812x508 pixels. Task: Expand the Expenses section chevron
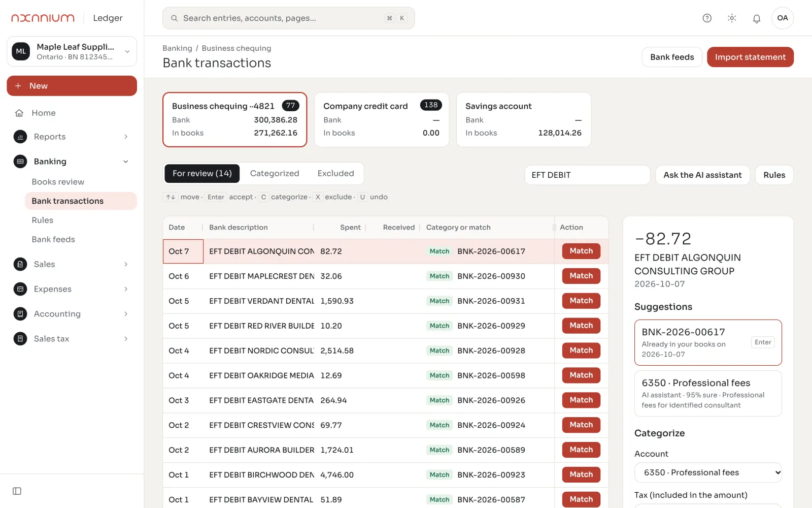click(126, 289)
